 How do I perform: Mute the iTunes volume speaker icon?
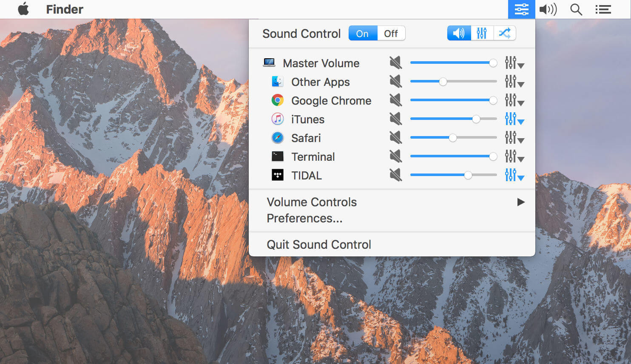[x=395, y=119]
